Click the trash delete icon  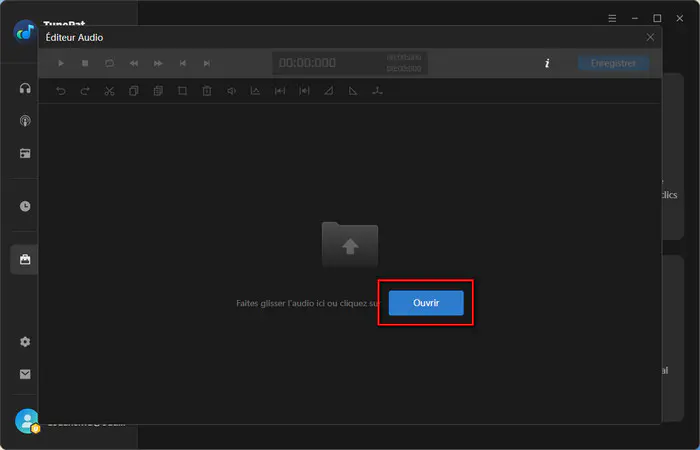207,91
